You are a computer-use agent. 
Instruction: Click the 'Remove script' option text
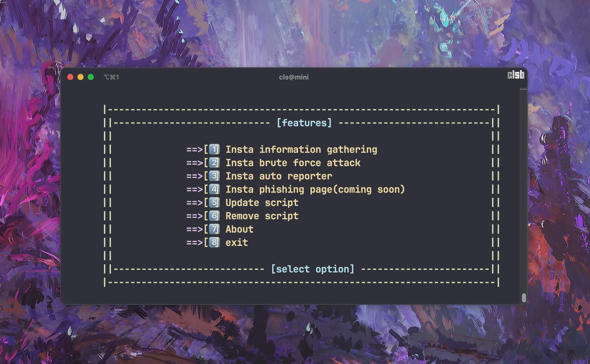coord(262,216)
